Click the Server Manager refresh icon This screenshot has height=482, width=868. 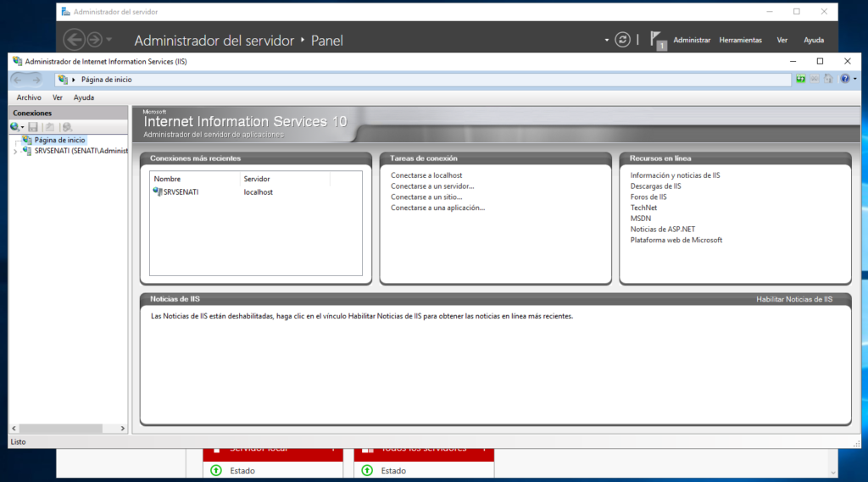(622, 40)
